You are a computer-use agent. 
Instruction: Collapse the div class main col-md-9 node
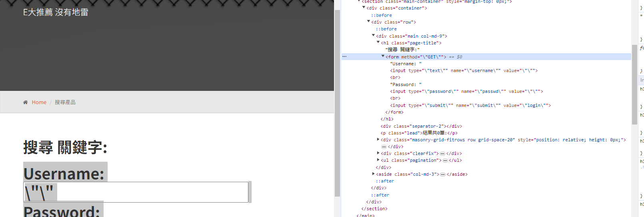[x=373, y=36]
